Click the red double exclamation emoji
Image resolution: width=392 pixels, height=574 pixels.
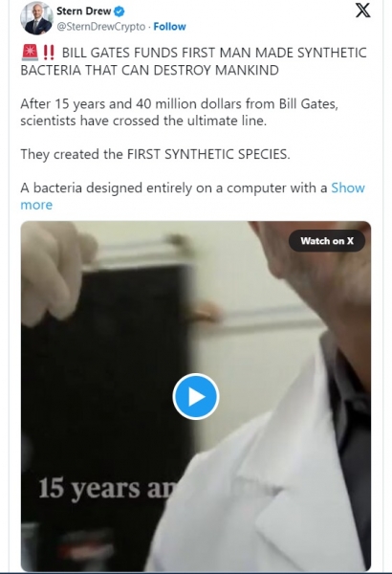(x=49, y=53)
